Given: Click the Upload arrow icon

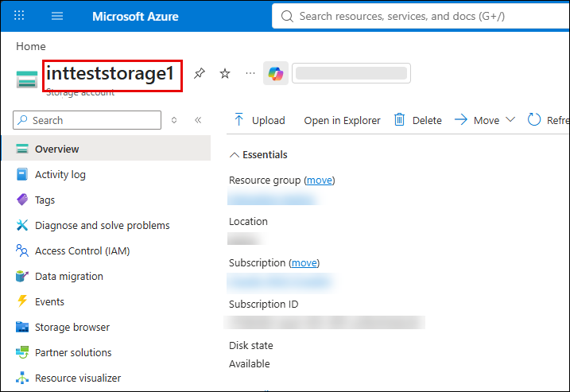Looking at the screenshot, I should point(238,119).
